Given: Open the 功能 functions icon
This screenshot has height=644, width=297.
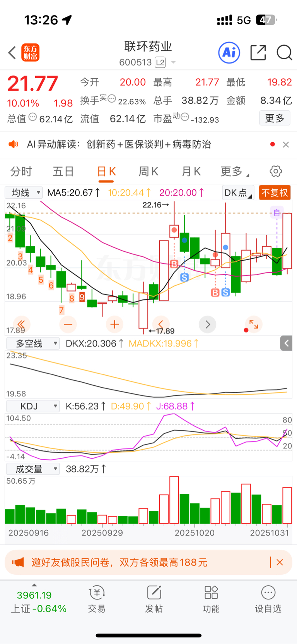Looking at the screenshot, I should 211,599.
